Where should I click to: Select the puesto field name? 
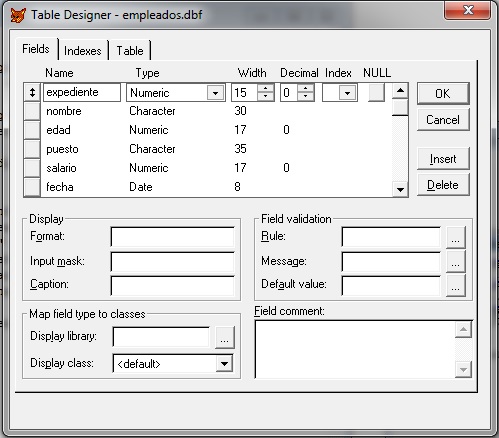pyautogui.click(x=62, y=149)
